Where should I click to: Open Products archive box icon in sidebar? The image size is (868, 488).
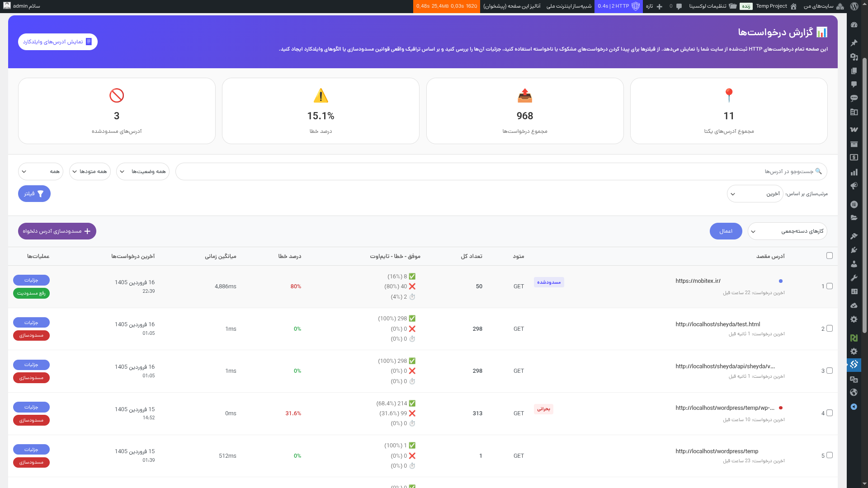pos(854,144)
